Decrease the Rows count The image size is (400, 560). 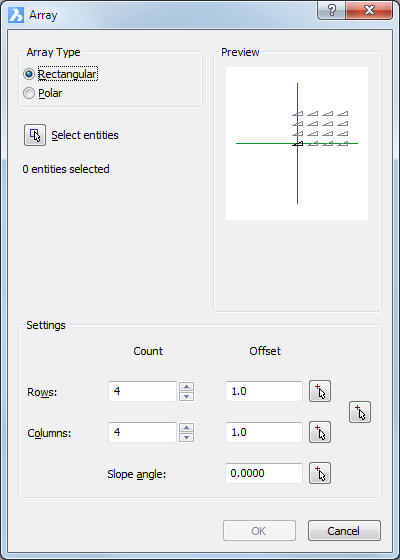tap(186, 396)
